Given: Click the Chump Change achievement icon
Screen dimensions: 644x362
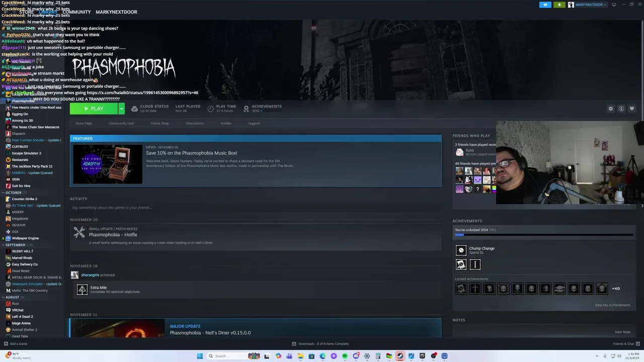Looking at the screenshot, I should [461, 250].
